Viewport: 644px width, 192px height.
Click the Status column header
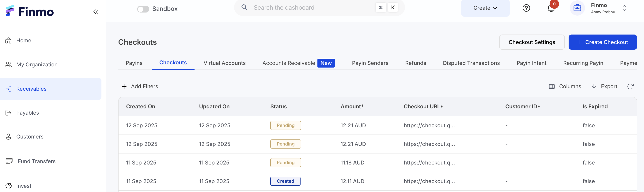coord(278,107)
